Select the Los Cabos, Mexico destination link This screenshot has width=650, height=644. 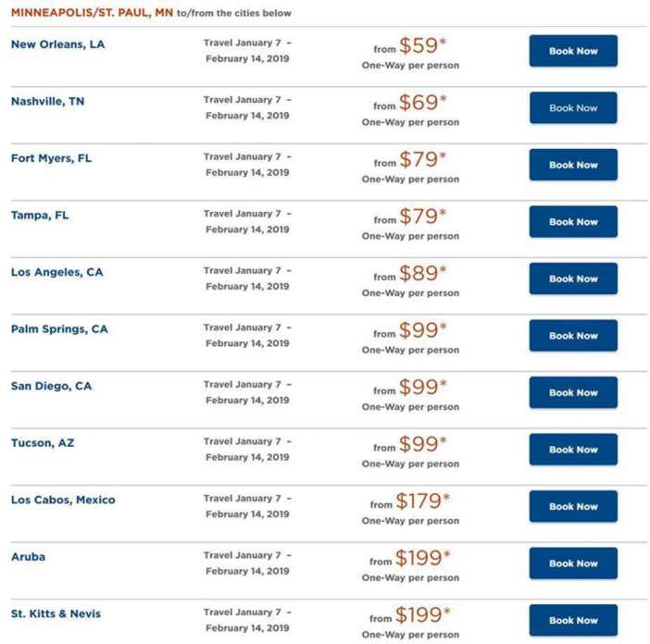pos(63,500)
